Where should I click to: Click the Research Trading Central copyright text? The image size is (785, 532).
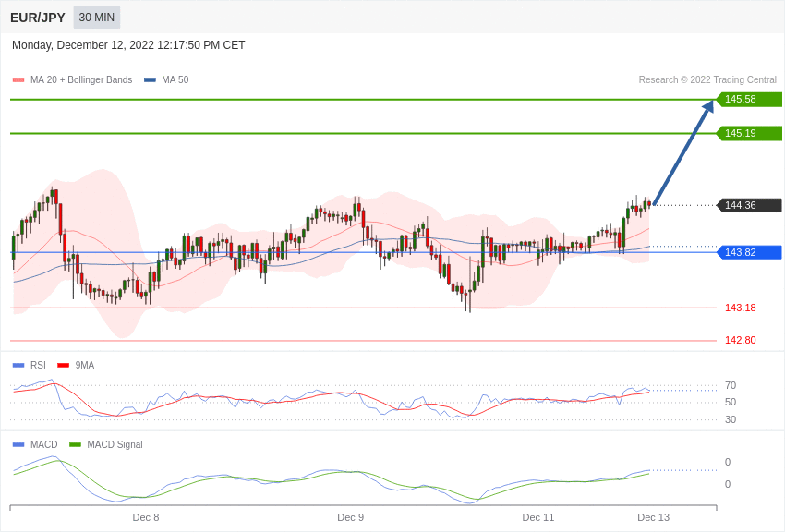click(707, 80)
